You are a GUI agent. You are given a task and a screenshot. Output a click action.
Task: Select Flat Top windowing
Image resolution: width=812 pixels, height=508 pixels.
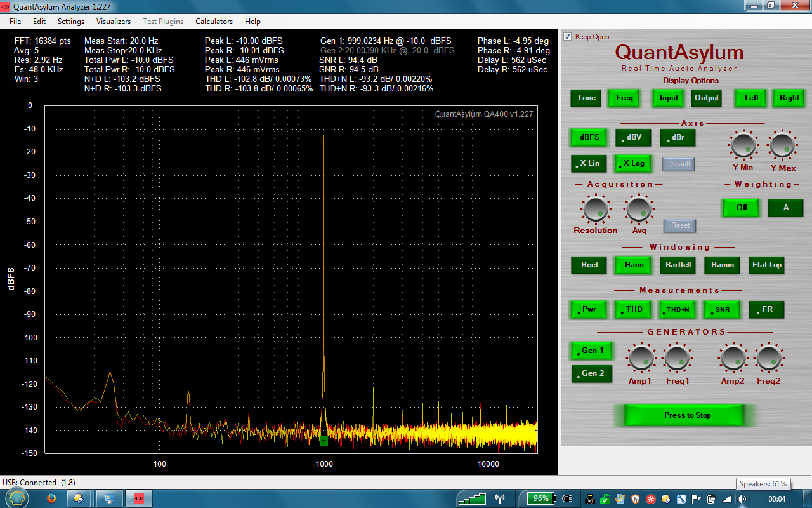tap(766, 265)
